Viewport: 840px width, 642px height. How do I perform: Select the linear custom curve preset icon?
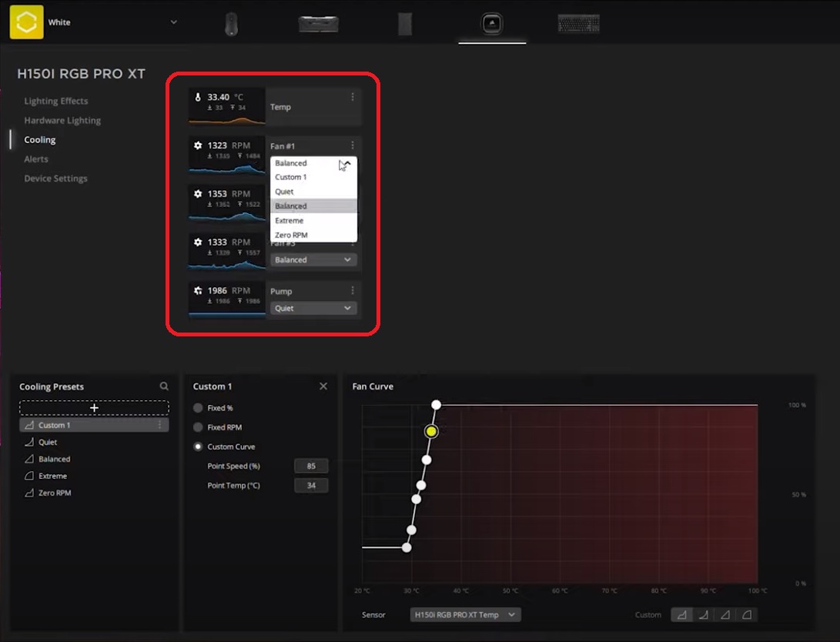point(724,614)
